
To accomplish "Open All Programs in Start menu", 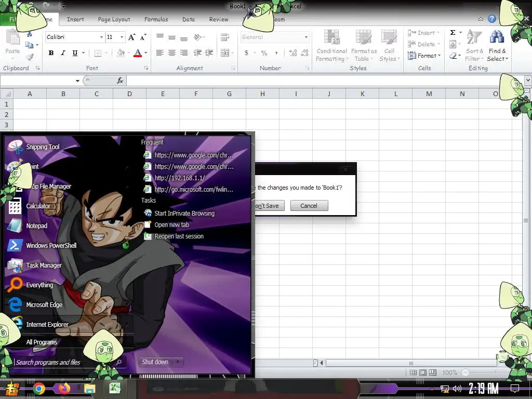I will tap(42, 342).
